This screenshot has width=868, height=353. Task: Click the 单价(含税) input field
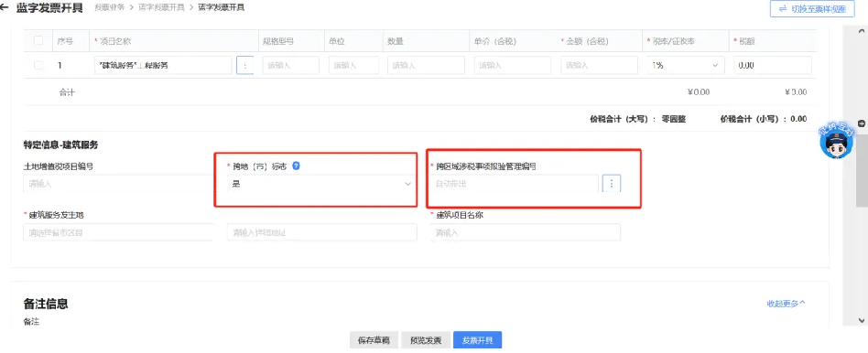(x=513, y=65)
